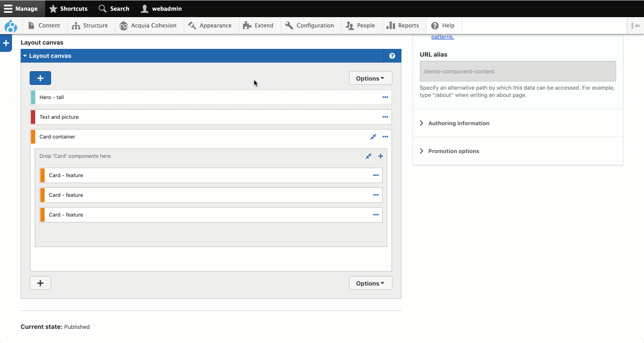Open the Layout canvas help icon

392,56
